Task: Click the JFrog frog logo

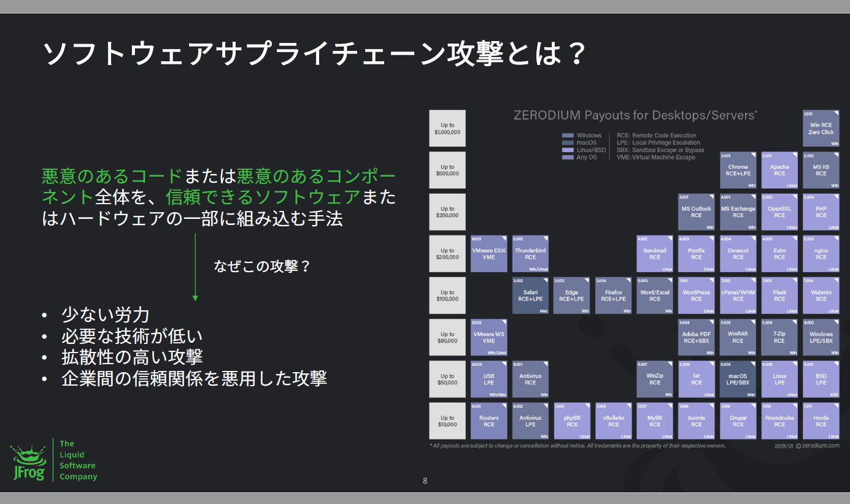Action: (28, 462)
